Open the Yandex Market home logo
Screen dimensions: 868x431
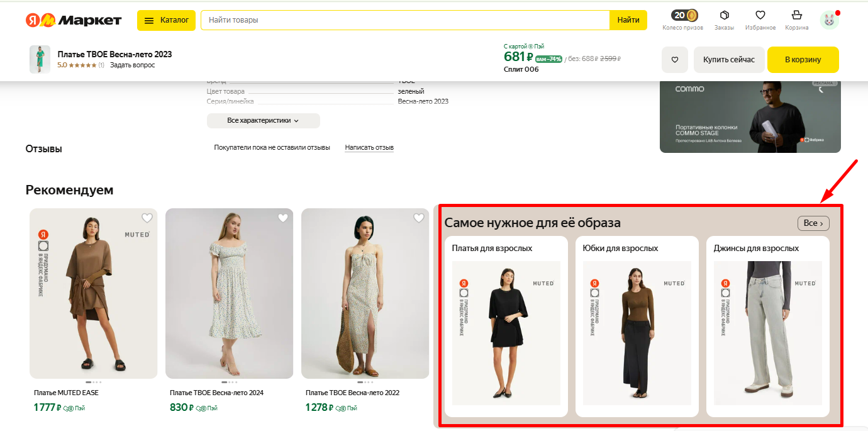click(74, 20)
